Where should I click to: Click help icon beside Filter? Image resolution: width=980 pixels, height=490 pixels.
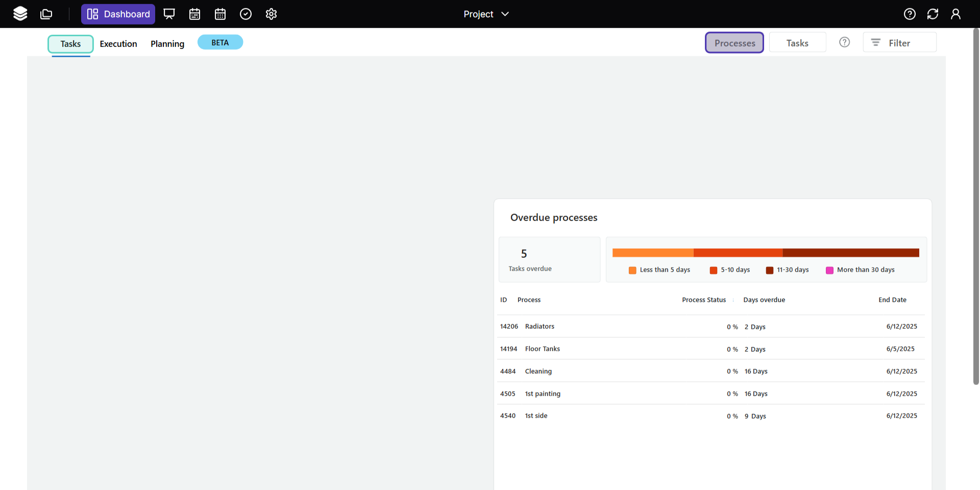[x=845, y=42]
